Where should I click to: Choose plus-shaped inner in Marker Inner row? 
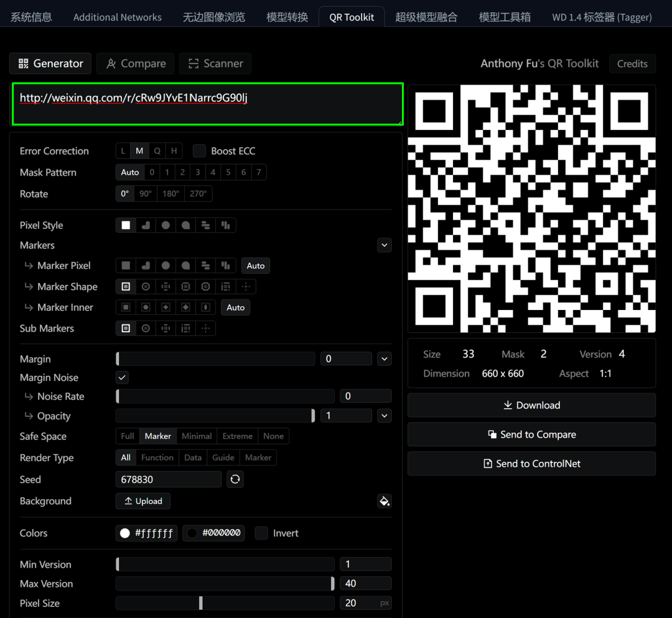click(x=166, y=307)
